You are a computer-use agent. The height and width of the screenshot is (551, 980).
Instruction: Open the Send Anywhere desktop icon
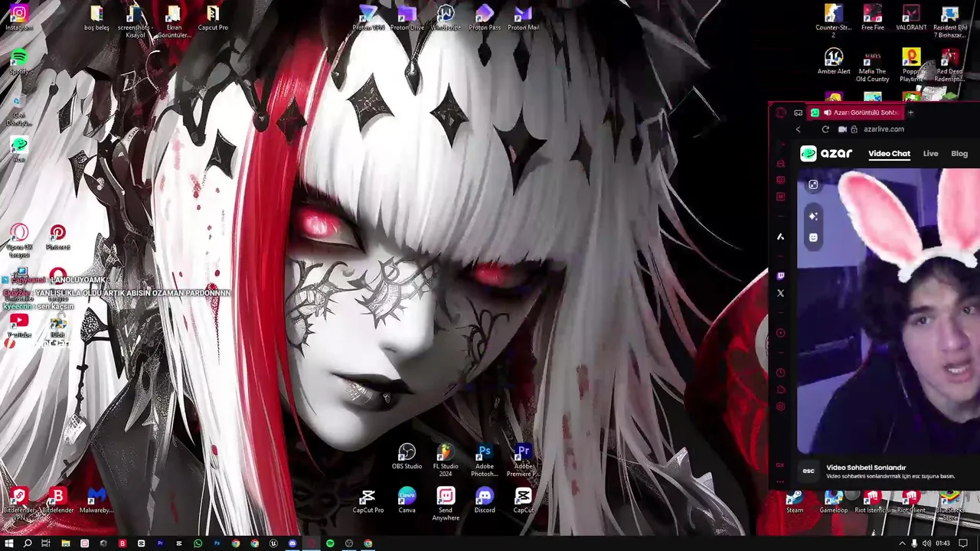(446, 504)
